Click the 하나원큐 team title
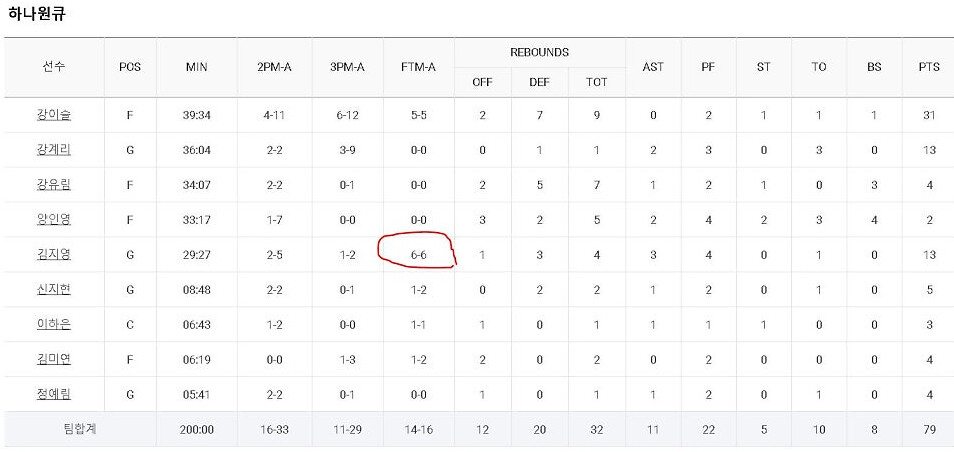Viewport: 954px width, 452px height. click(x=37, y=15)
